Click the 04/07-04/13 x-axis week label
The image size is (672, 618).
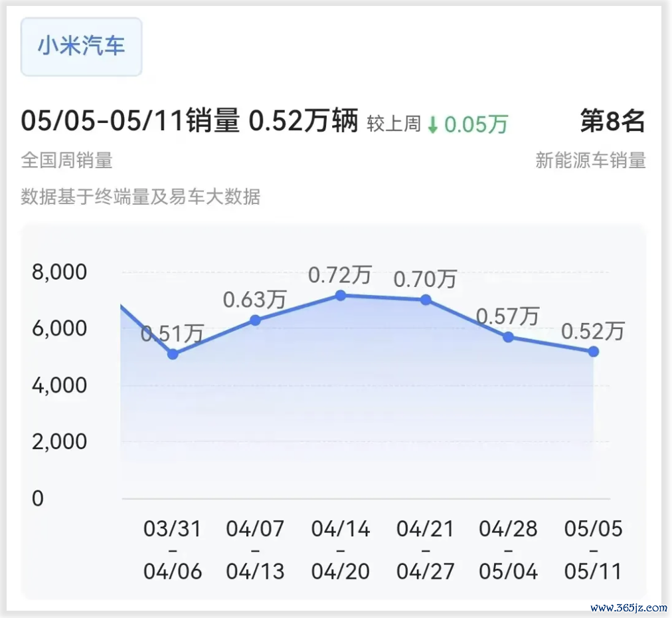coord(255,550)
